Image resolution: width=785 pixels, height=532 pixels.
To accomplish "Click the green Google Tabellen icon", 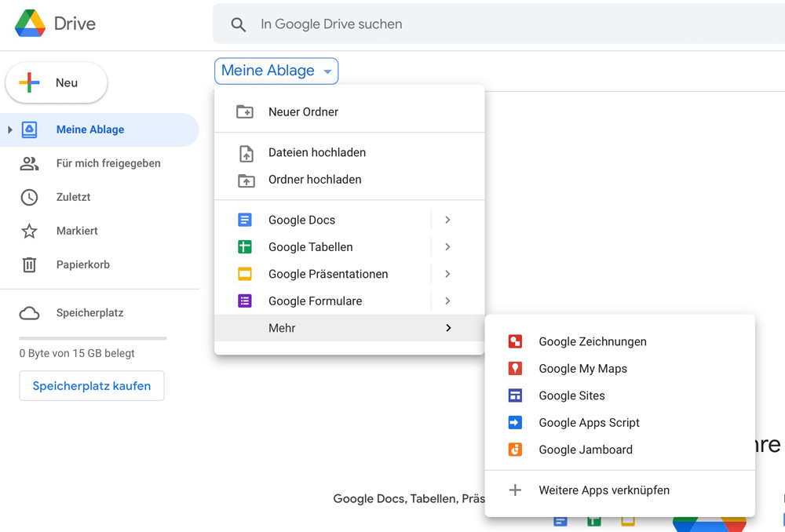I will (245, 246).
